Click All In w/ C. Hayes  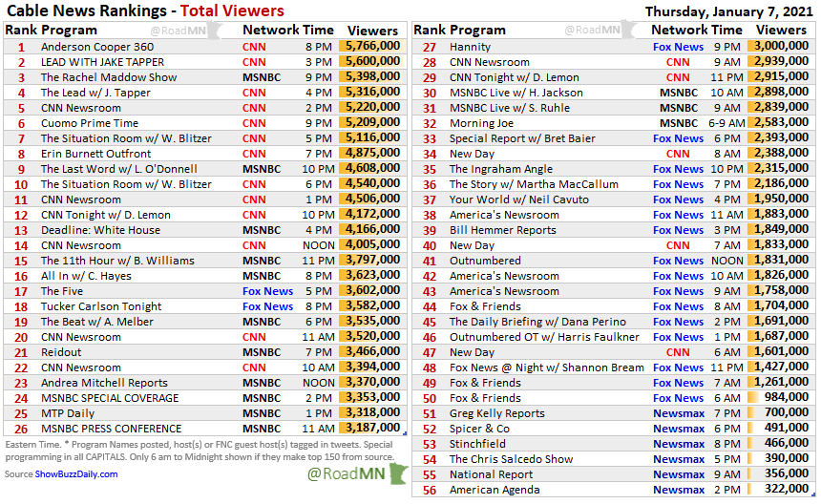click(x=86, y=276)
